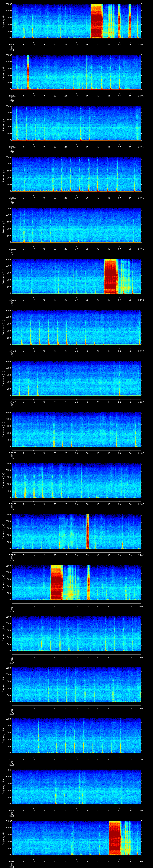153x868 pixels.
Task: Click the 18:23:00 start time label
Action: pyautogui.click(x=12, y=96)
